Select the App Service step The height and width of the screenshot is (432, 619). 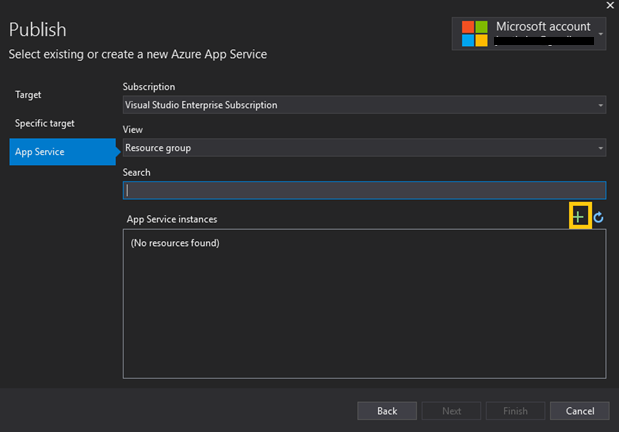(x=38, y=152)
